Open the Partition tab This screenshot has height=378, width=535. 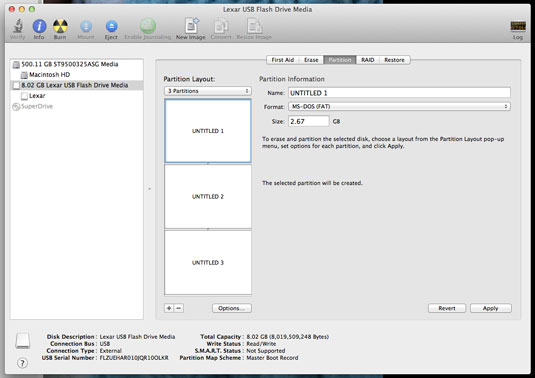coord(340,60)
